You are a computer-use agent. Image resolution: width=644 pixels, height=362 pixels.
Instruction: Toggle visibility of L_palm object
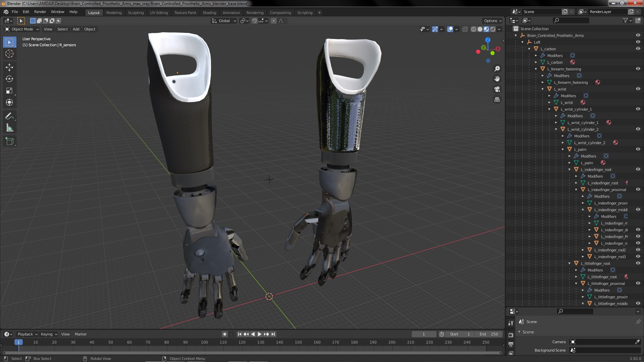pos(638,149)
